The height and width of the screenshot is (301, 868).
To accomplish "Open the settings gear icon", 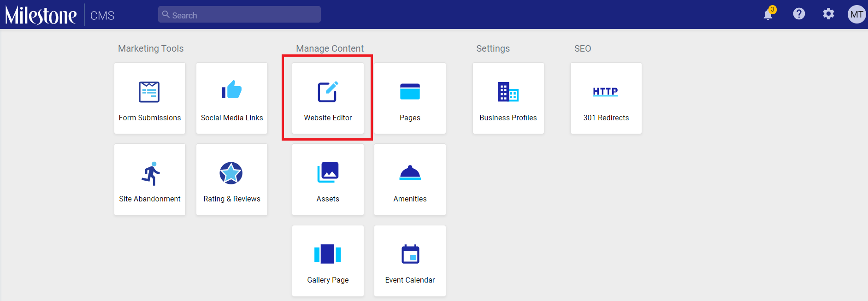I will coord(828,14).
